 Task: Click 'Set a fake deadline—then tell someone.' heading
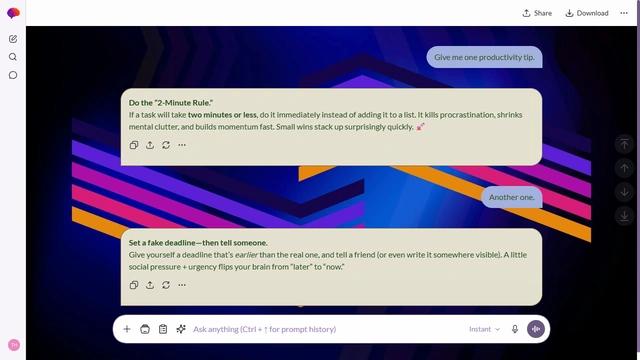(198, 243)
